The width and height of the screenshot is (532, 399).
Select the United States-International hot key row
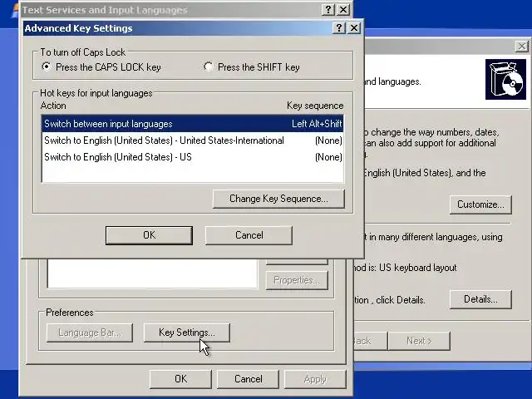[193, 140]
